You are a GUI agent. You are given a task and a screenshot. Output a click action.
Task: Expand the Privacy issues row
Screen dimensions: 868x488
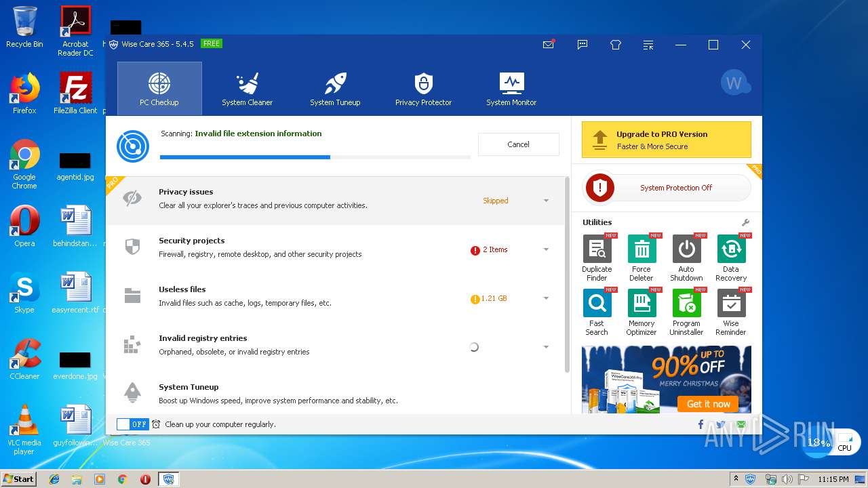pos(546,201)
